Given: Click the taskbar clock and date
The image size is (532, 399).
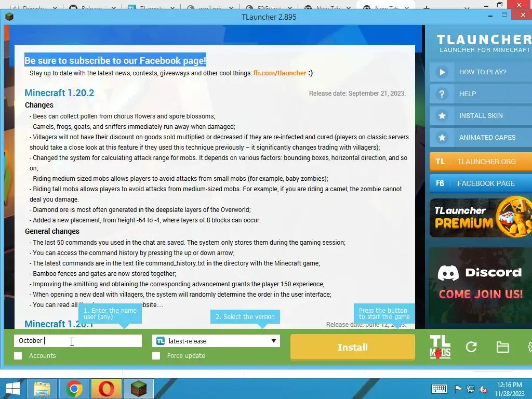Looking at the screenshot, I should point(509,389).
